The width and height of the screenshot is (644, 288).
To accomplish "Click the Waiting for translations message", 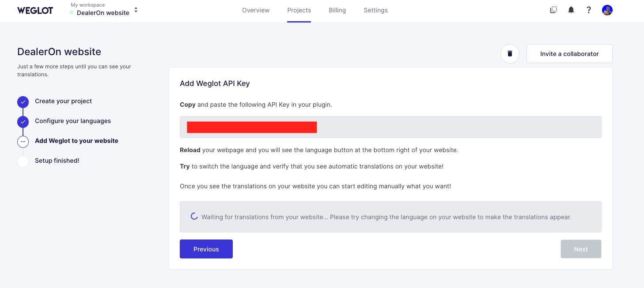I will click(386, 217).
